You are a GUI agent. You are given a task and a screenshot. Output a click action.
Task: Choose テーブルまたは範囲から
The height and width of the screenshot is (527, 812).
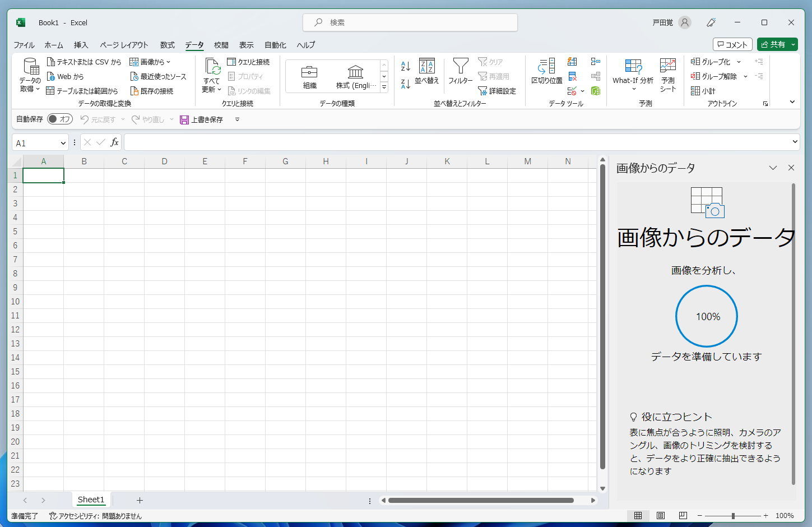(82, 91)
